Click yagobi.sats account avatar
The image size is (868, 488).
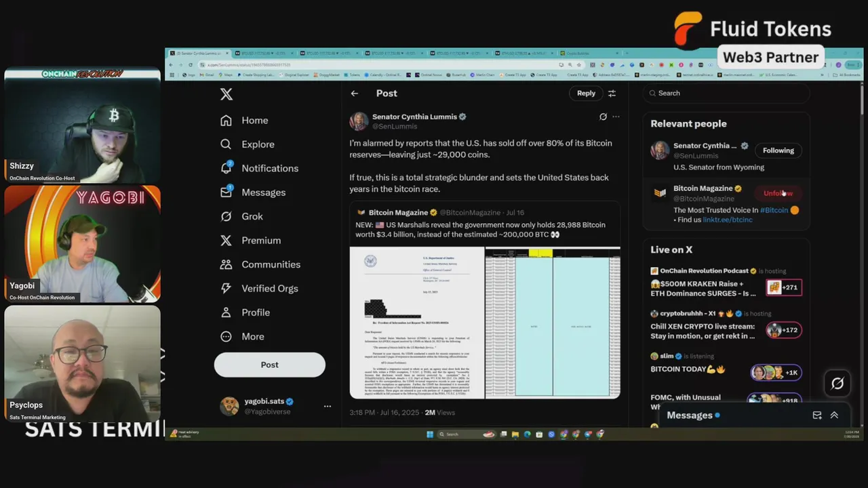point(229,406)
